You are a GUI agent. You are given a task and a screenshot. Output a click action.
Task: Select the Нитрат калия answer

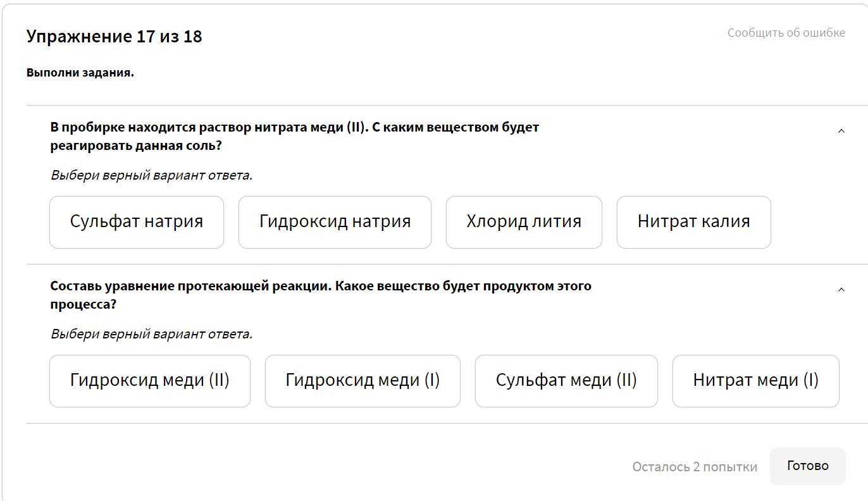693,222
